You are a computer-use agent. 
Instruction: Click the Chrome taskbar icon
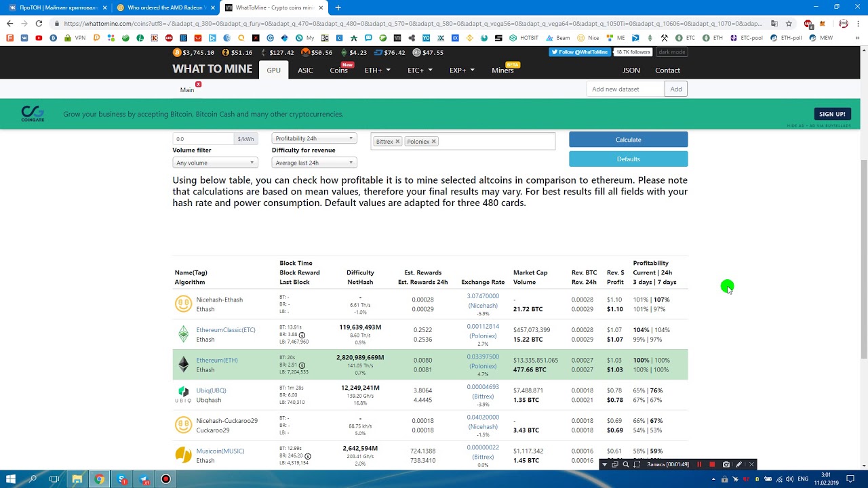99,479
